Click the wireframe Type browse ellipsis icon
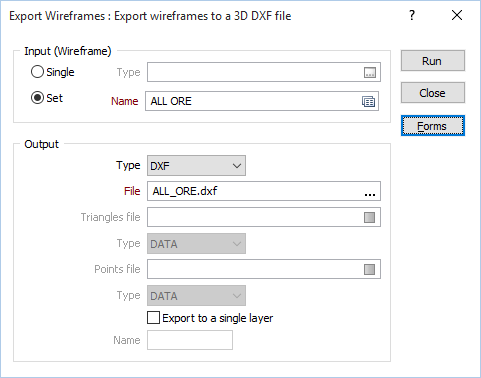 point(370,72)
